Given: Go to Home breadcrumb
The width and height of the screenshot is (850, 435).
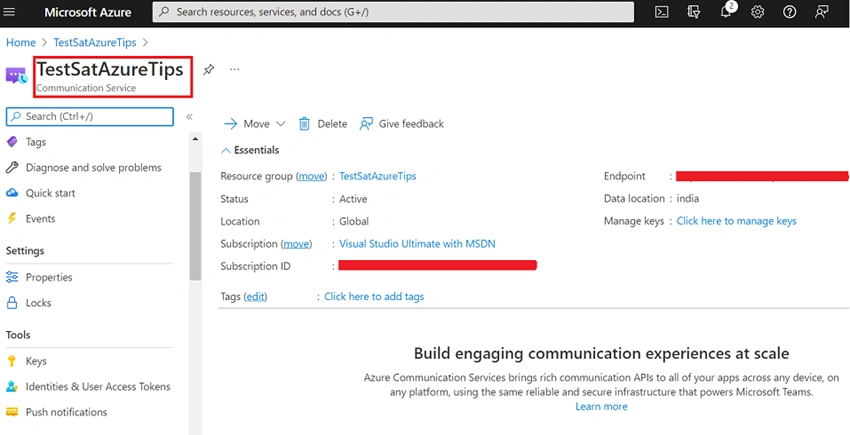Looking at the screenshot, I should click(x=21, y=42).
